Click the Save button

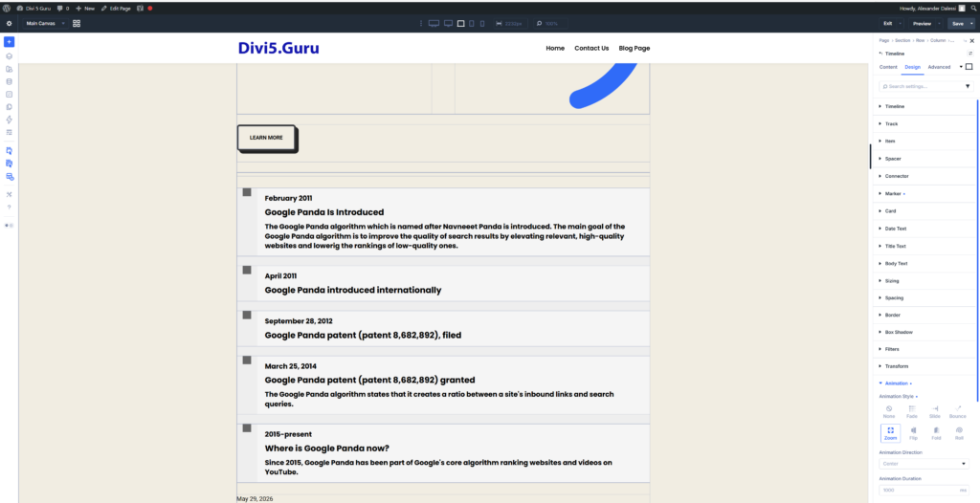(957, 23)
